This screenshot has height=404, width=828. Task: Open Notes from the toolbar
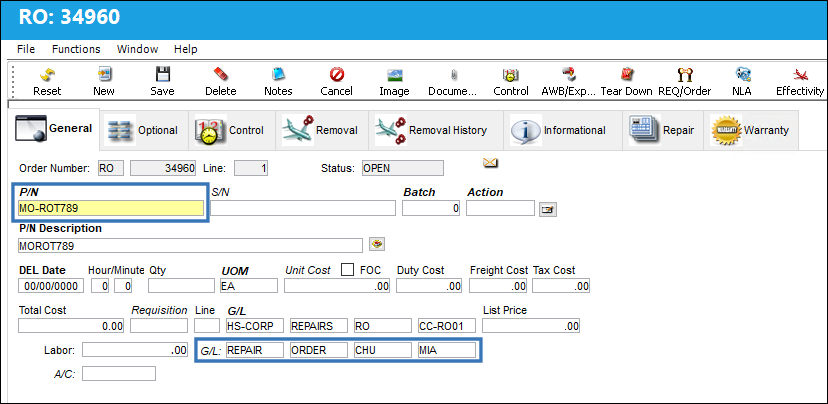click(x=278, y=74)
